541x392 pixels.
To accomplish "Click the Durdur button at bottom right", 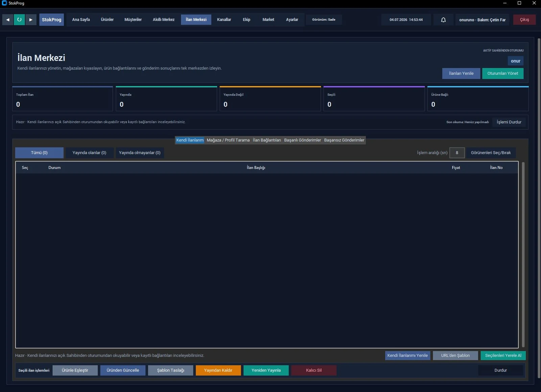I will [x=500, y=370].
